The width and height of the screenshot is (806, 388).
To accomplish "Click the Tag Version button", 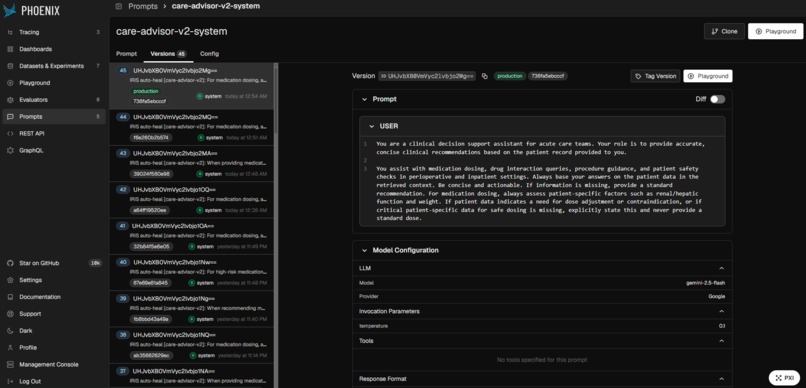I will (655, 76).
